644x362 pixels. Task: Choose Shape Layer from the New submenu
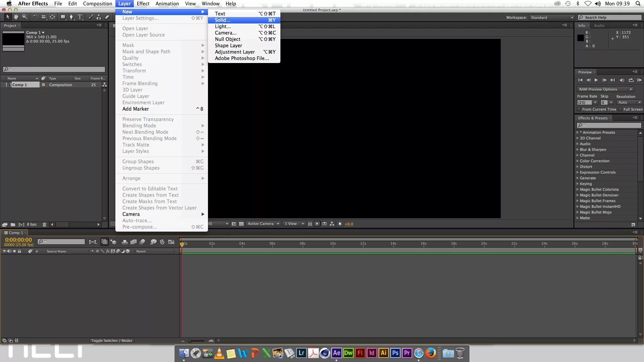pyautogui.click(x=244, y=46)
